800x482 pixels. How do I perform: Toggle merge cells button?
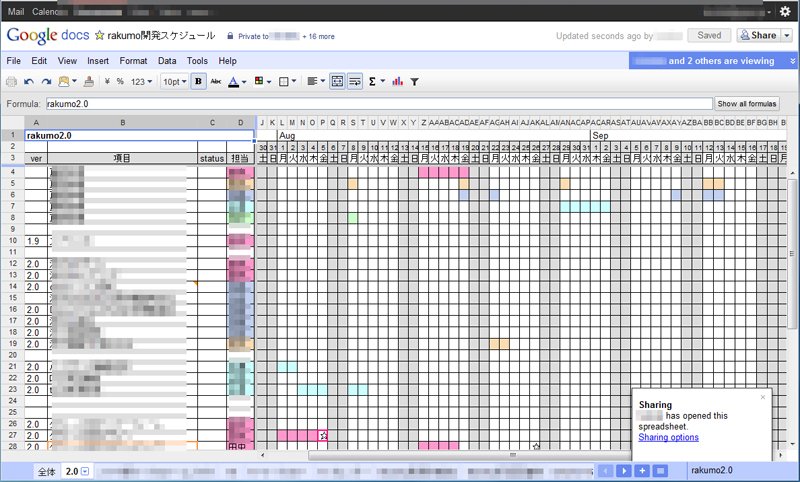(337, 82)
